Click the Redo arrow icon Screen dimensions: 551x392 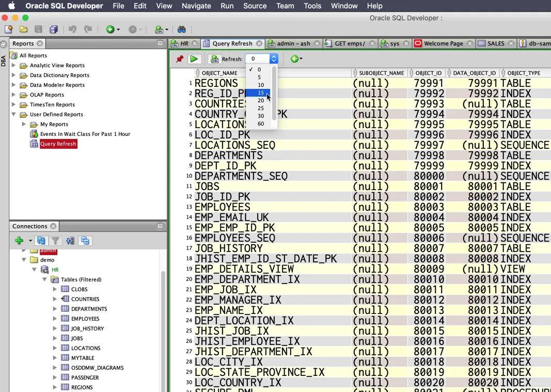(x=88, y=29)
